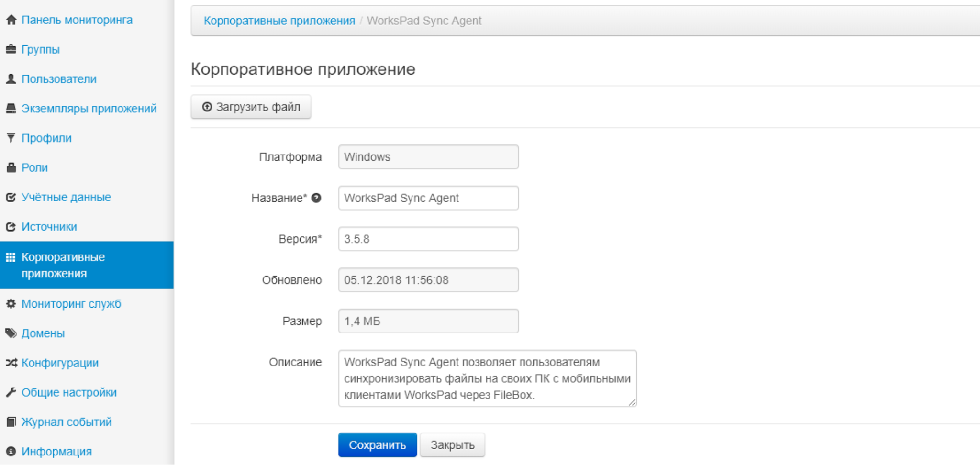This screenshot has width=980, height=466.
Task: Click the funnel icon beside Профили
Action: pos(11,138)
